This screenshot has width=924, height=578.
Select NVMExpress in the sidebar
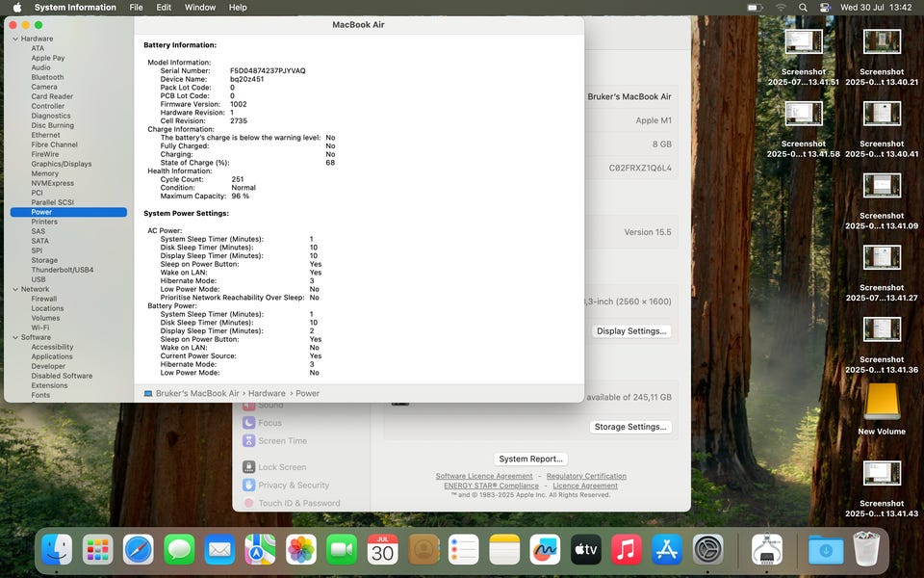52,183
